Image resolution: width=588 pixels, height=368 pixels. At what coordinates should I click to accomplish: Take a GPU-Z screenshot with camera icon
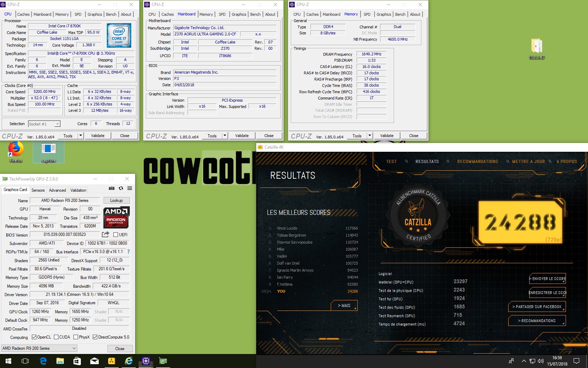point(112,188)
